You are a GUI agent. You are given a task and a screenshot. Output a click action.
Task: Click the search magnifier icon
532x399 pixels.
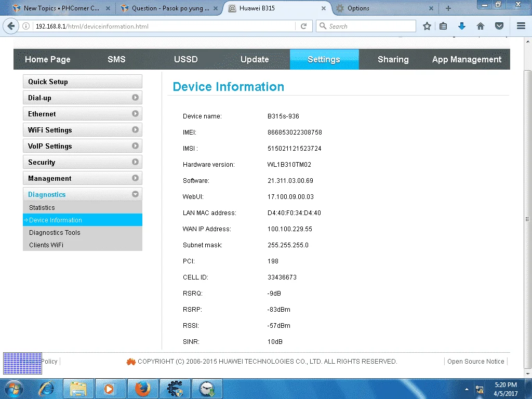coord(323,26)
